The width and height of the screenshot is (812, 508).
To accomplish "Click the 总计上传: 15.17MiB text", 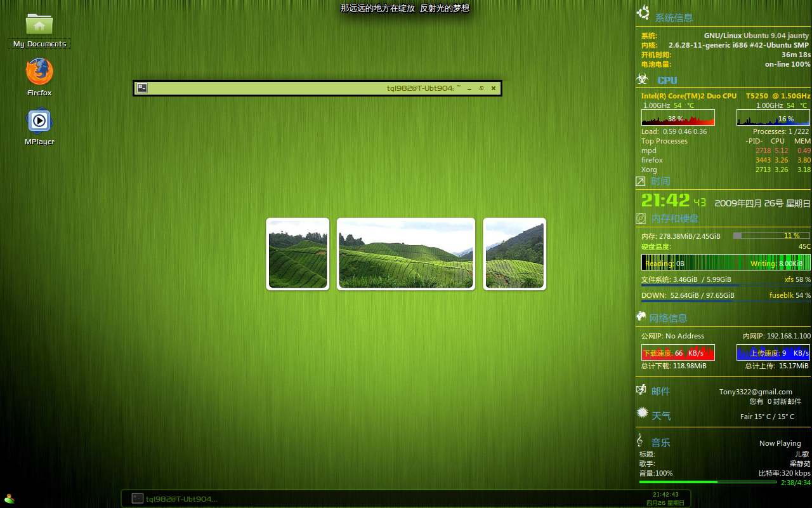I will tap(776, 366).
